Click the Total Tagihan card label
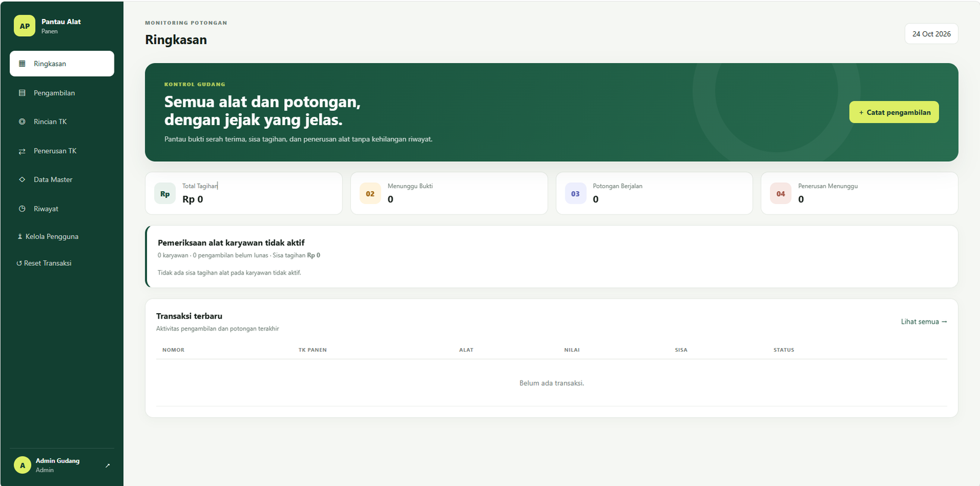 200,186
